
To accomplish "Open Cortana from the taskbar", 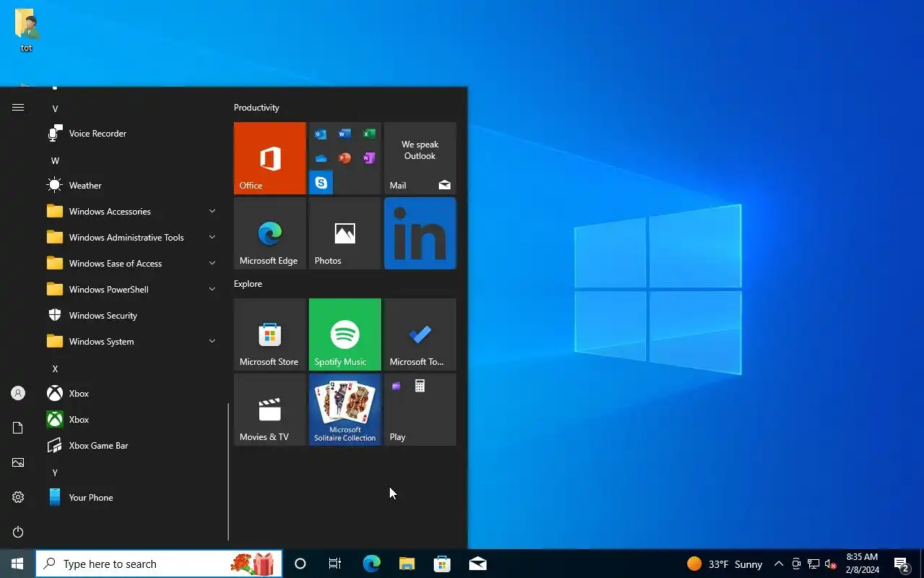I will (x=300, y=564).
